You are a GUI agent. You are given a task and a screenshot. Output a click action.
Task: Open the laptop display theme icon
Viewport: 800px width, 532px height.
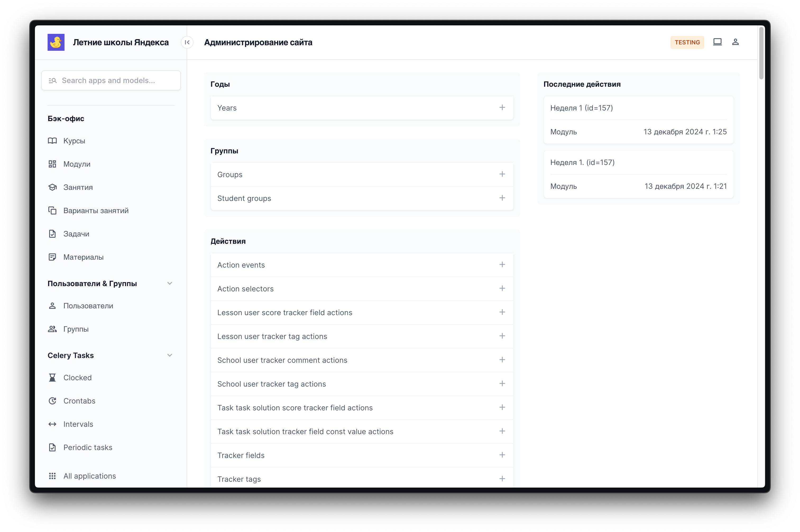(717, 42)
